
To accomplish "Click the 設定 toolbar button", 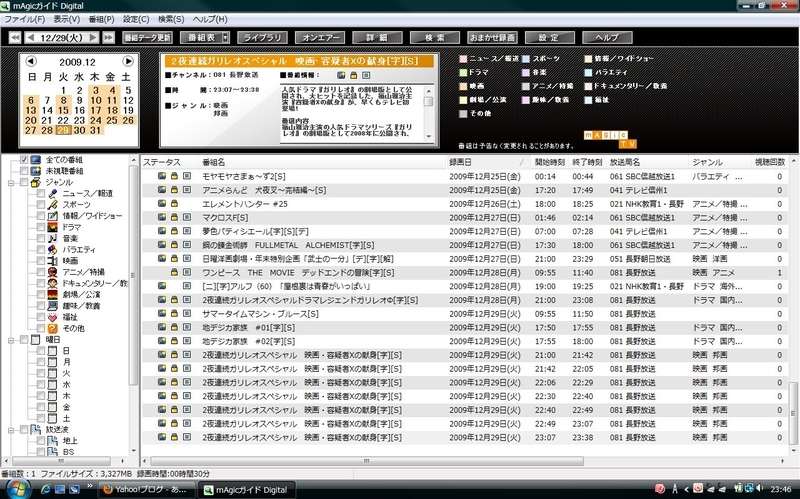I will click(549, 38).
